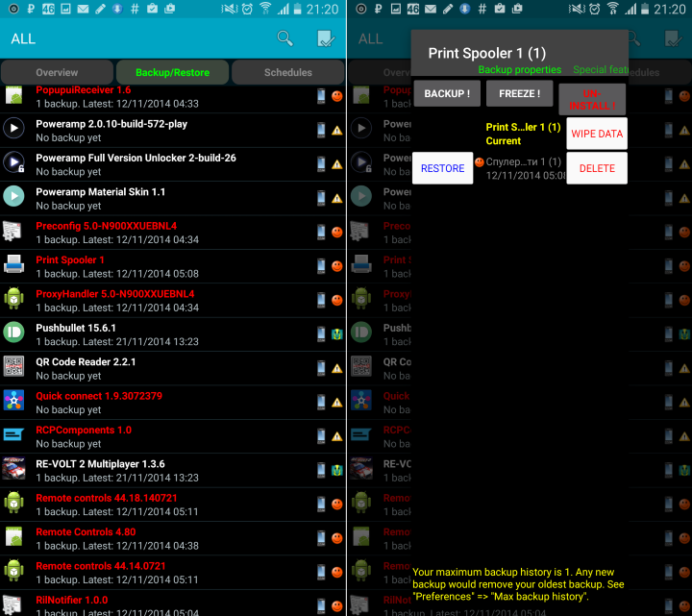Image resolution: width=692 pixels, height=616 pixels.
Task: Tap the Remote controls 44.18.140721 icon
Action: coord(13,503)
